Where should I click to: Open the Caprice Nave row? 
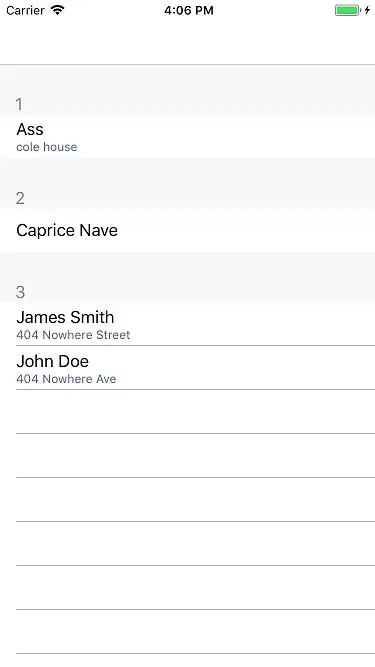coord(188,231)
